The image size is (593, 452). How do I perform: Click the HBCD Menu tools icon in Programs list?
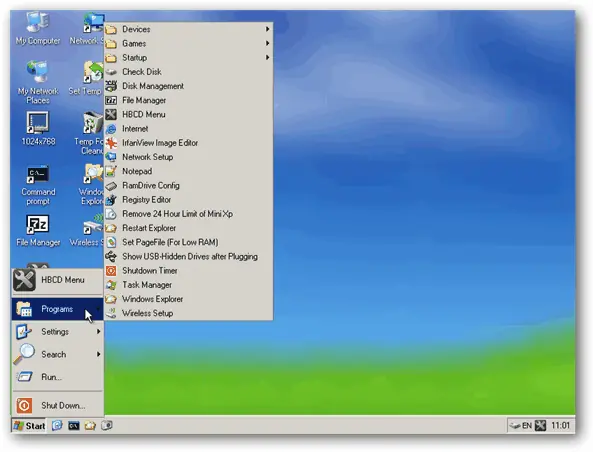pos(111,114)
